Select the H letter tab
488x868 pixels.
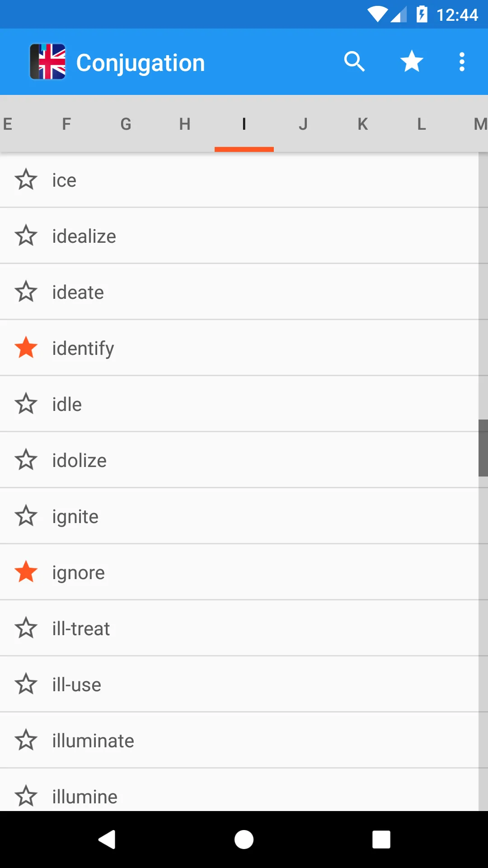pos(185,124)
